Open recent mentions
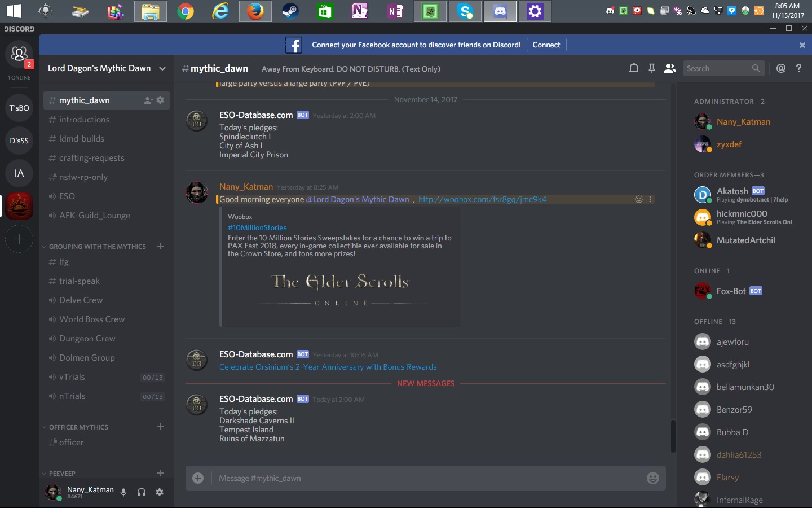 [781, 68]
